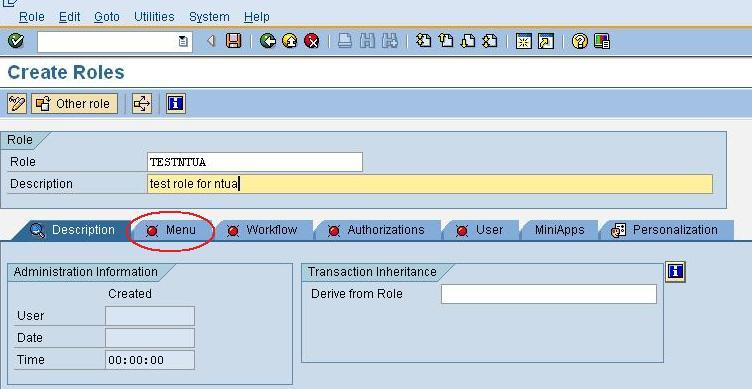Click the Time field showing 00:00:00
The height and width of the screenshot is (389, 752).
[x=150, y=360]
